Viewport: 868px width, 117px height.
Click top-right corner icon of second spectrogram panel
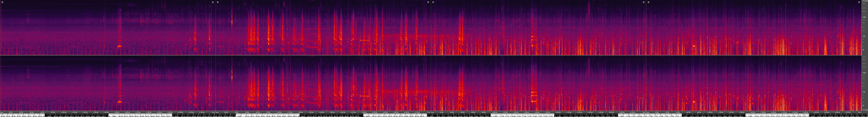point(428,2)
